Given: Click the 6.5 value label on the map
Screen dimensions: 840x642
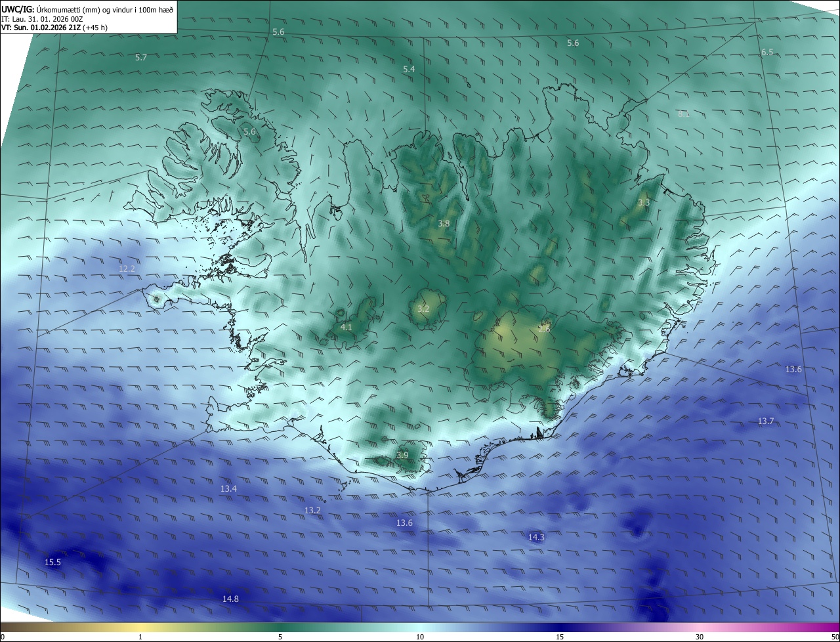Looking at the screenshot, I should (x=767, y=53).
